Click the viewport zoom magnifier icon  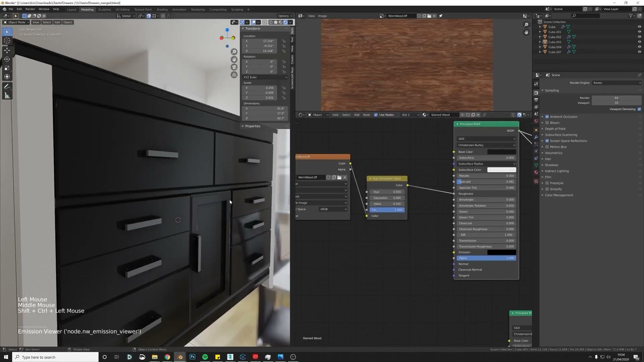pos(234,52)
